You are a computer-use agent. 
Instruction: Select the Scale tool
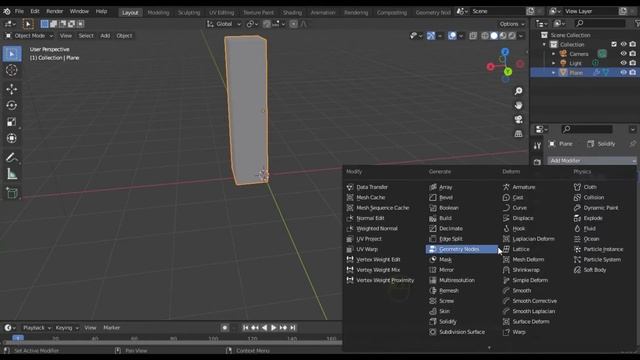(x=12, y=122)
